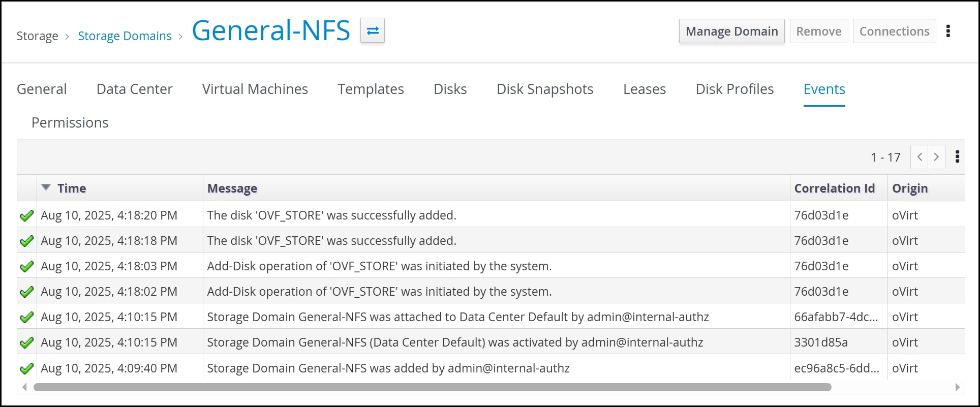Click the green checkmark of the 4:18:03 PM event
This screenshot has width=980, height=407.
coord(26,267)
